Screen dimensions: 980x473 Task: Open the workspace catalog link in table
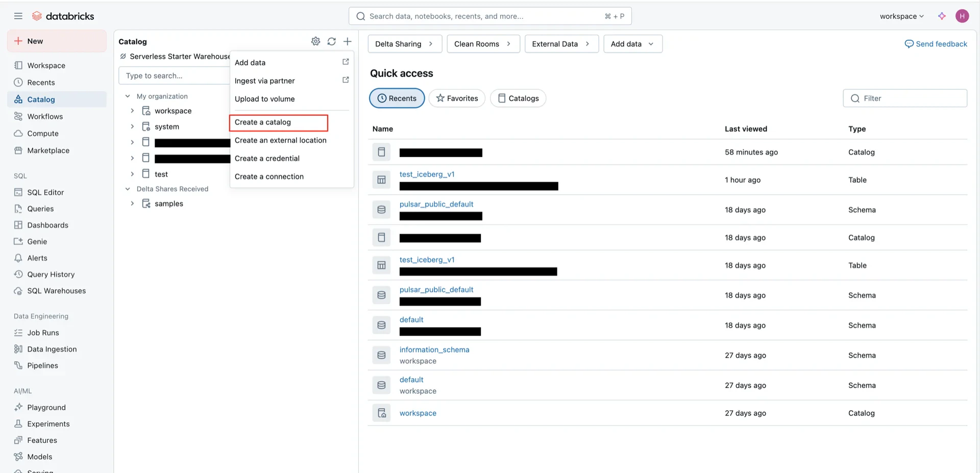[418, 413]
